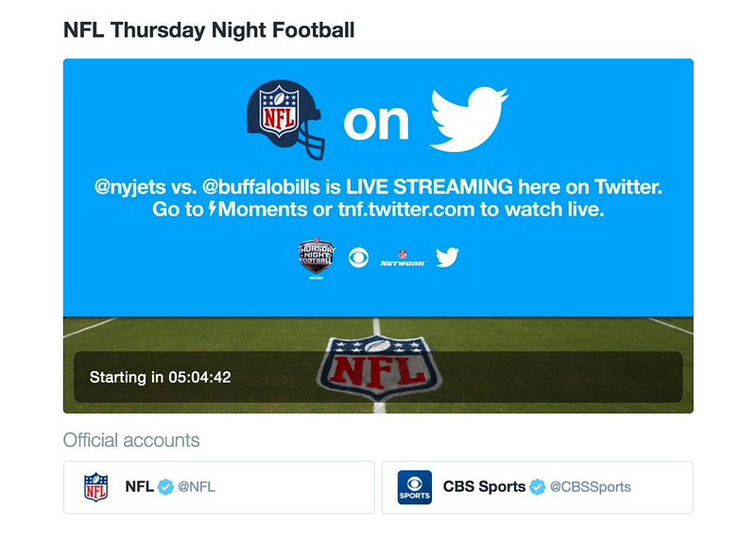Screen dimensions: 756x544
Task: Open the @NFL handle link
Action: [x=197, y=487]
